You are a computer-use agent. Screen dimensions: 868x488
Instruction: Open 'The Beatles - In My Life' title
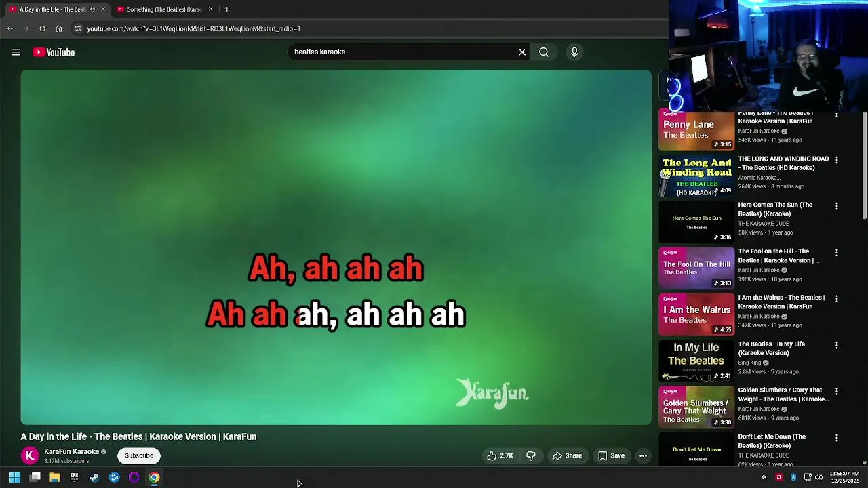click(x=772, y=348)
